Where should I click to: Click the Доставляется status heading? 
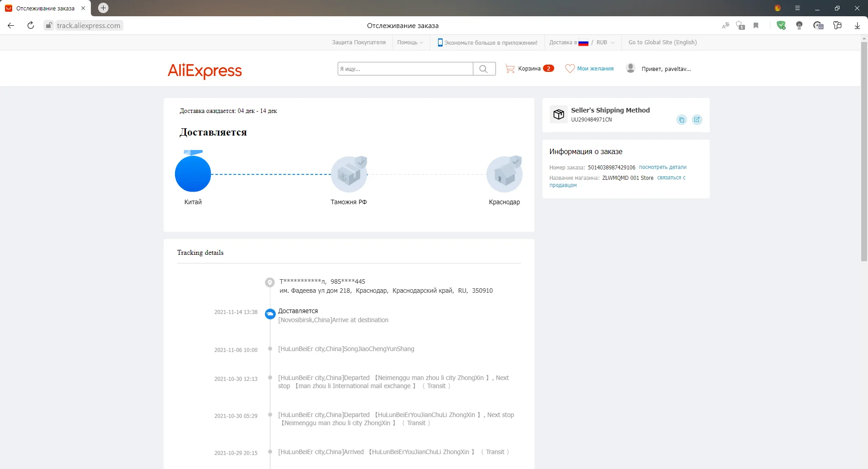pyautogui.click(x=213, y=132)
